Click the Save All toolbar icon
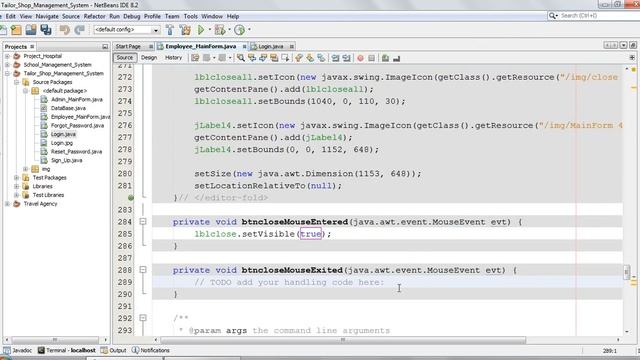Screen dimensions: 640x360 [46, 30]
